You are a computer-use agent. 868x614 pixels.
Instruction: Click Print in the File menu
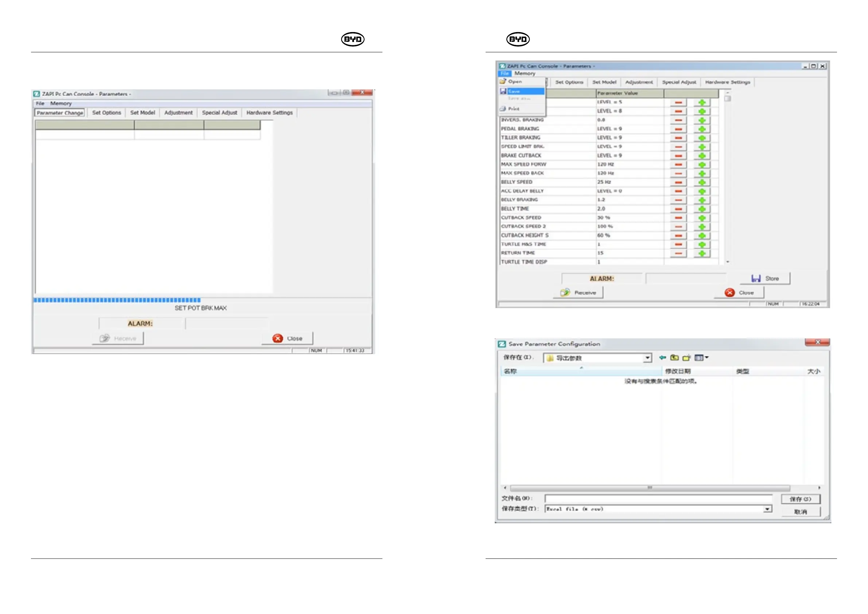click(513, 109)
